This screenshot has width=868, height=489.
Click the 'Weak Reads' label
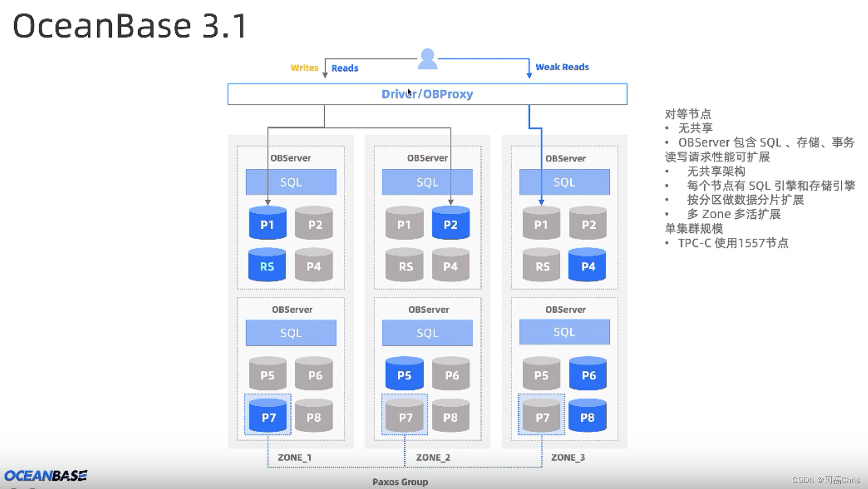[562, 67]
